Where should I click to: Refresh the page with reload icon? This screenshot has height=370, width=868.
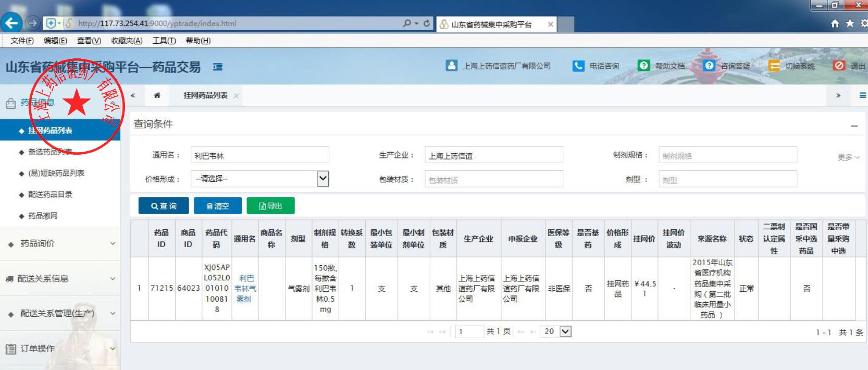(x=427, y=23)
